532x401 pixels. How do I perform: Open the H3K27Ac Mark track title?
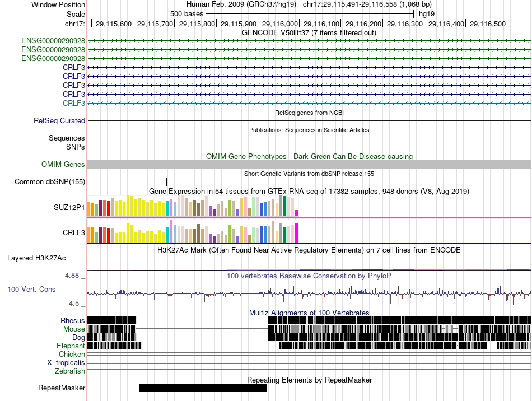[309, 250]
